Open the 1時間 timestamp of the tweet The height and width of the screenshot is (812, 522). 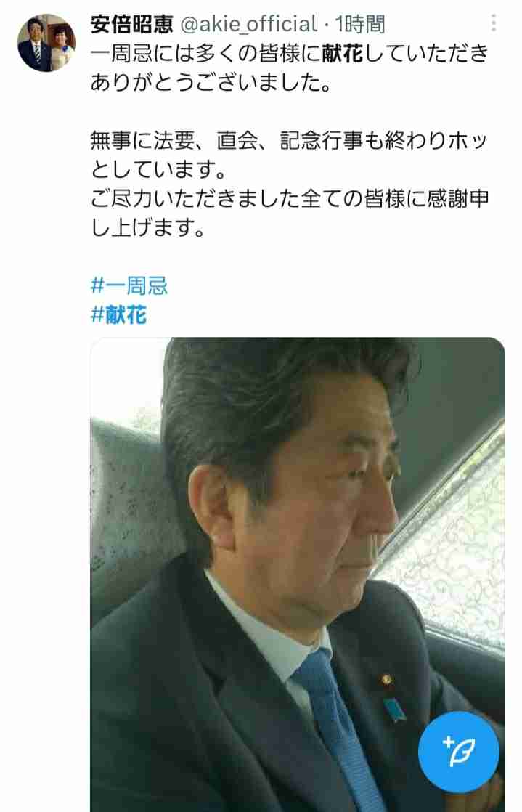pos(359,24)
